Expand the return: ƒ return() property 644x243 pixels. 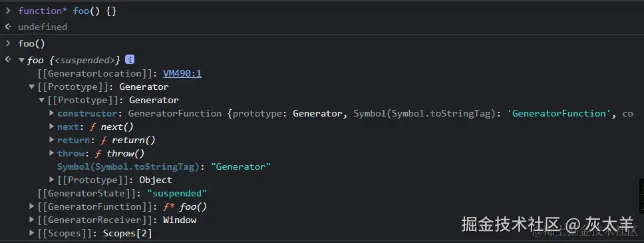51,140
